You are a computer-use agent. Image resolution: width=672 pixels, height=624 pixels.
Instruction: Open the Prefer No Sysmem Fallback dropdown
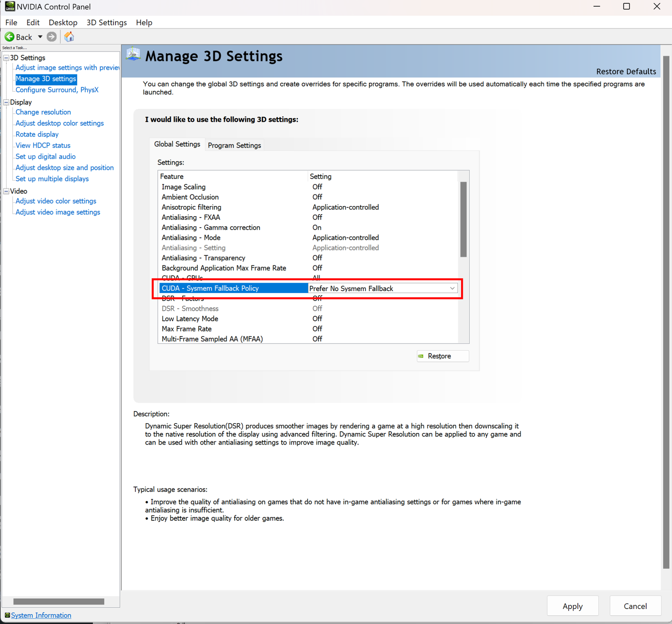coord(452,288)
